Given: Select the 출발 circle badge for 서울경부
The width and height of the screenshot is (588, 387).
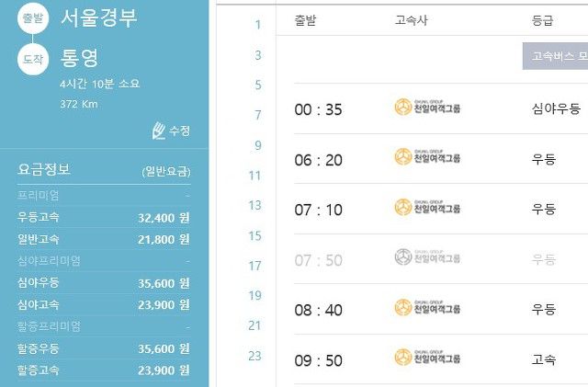Looking at the screenshot, I should tap(33, 18).
